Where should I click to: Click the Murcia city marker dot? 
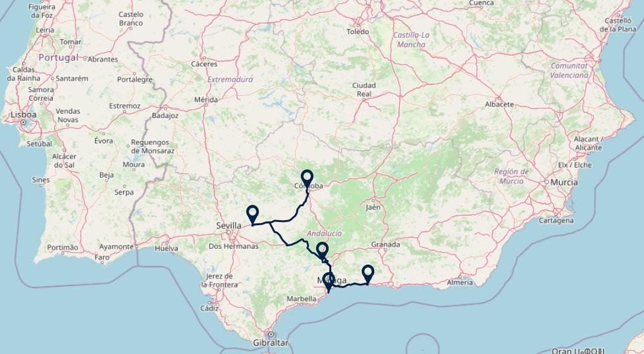(x=547, y=181)
